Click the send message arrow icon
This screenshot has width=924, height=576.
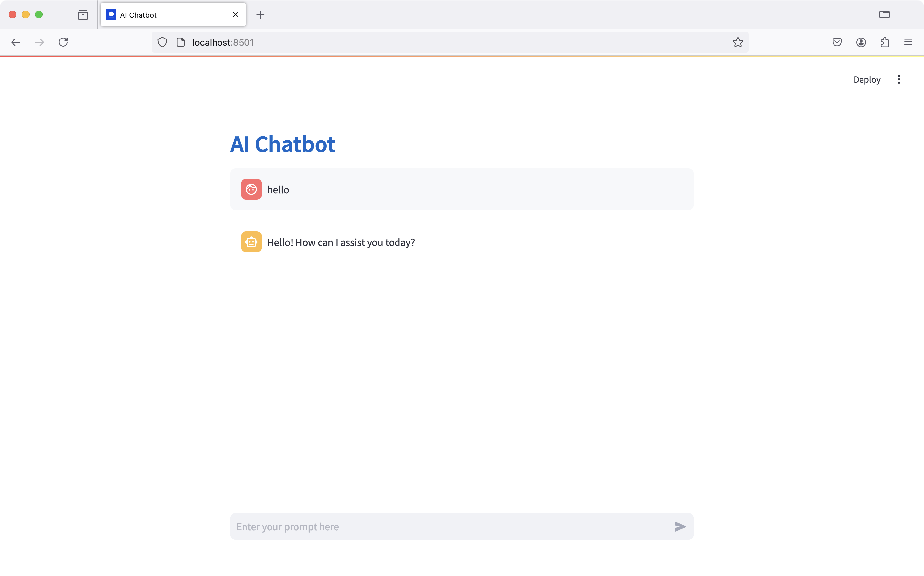point(680,527)
